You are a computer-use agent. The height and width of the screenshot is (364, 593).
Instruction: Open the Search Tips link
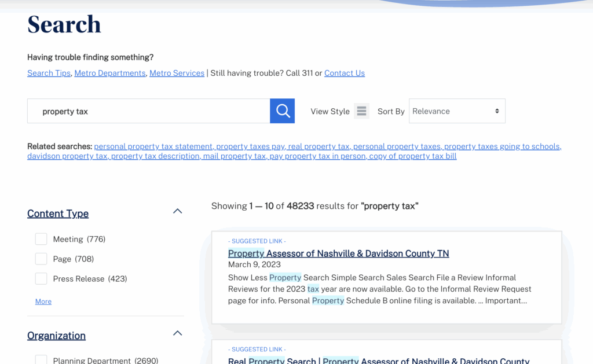point(49,73)
